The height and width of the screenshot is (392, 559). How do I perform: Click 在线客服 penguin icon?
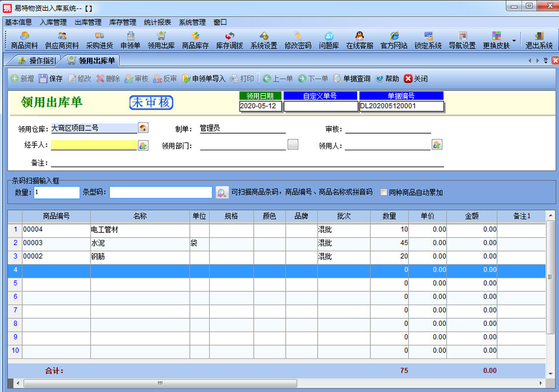click(x=360, y=41)
